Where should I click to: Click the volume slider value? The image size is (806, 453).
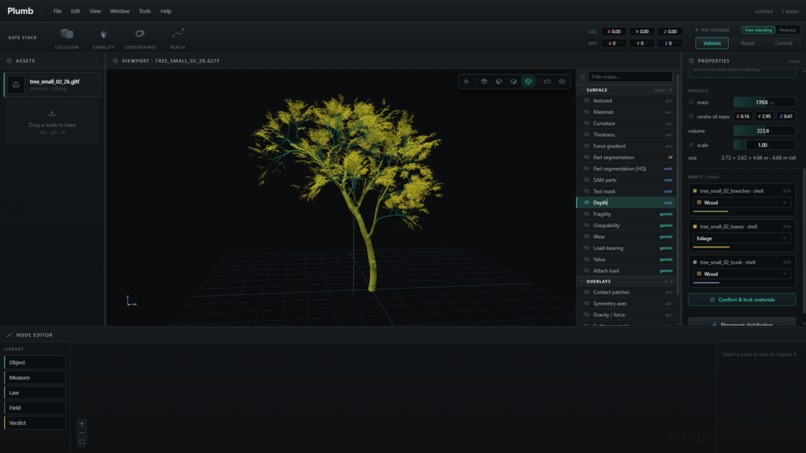pos(764,131)
